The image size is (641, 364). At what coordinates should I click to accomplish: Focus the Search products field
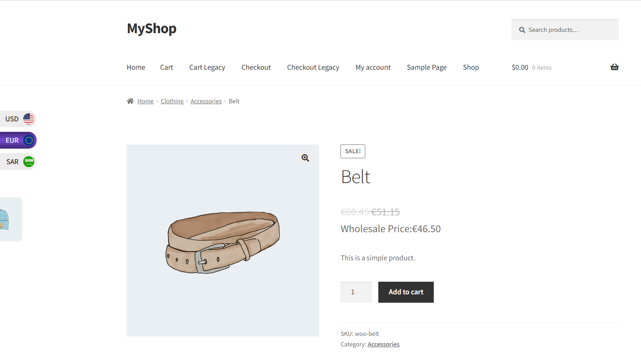(565, 30)
